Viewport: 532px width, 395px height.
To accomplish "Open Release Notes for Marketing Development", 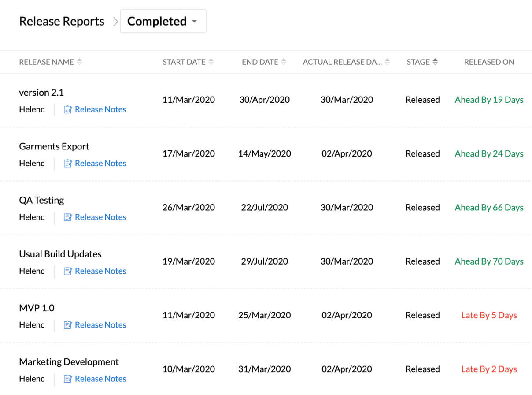I will coord(100,378).
